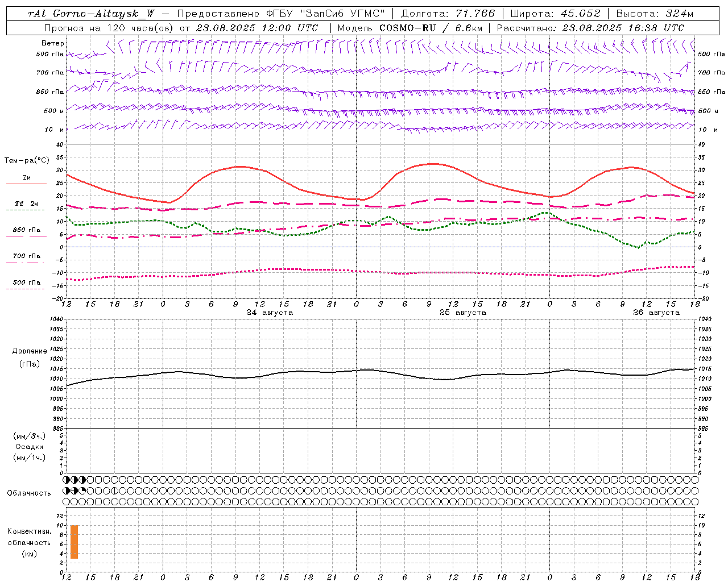The height and width of the screenshot is (582, 728).
Task: Select the Долгота: 71.766 value
Action: 448,14
